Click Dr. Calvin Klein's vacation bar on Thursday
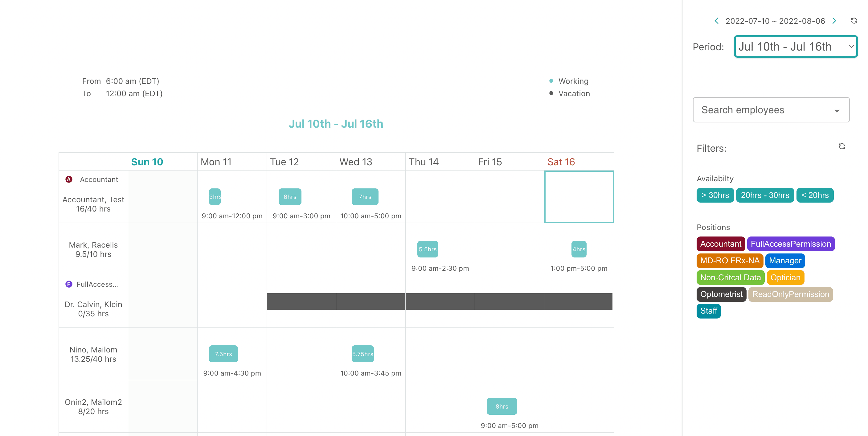The width and height of the screenshot is (868, 436). (440, 302)
